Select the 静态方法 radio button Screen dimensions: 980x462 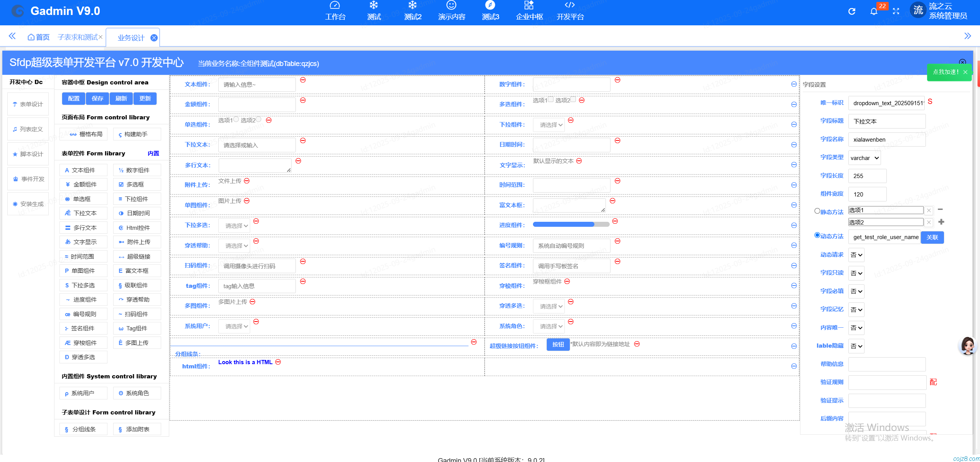coord(817,211)
